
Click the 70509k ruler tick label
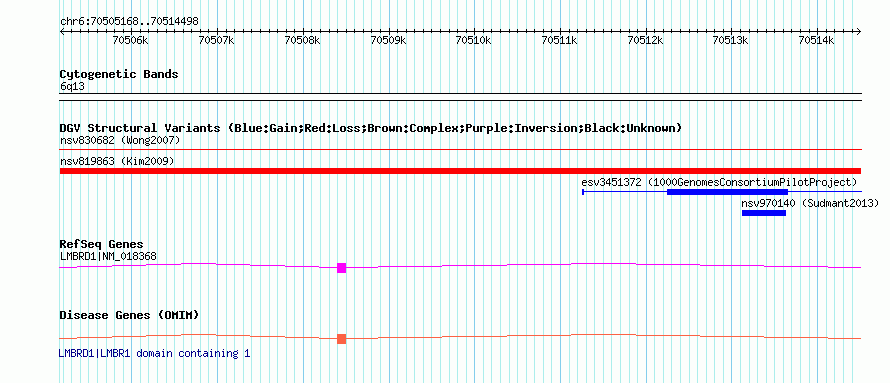[x=388, y=40]
